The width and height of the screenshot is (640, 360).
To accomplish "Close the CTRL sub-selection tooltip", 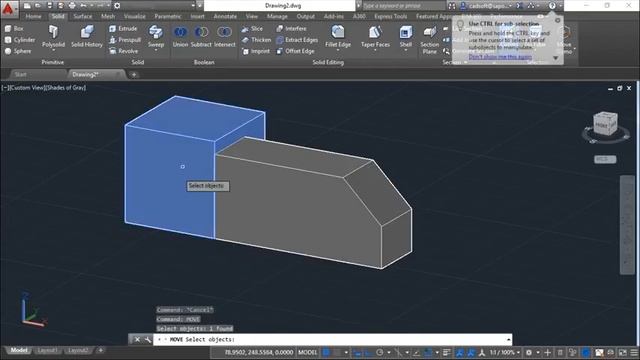I will click(558, 20).
